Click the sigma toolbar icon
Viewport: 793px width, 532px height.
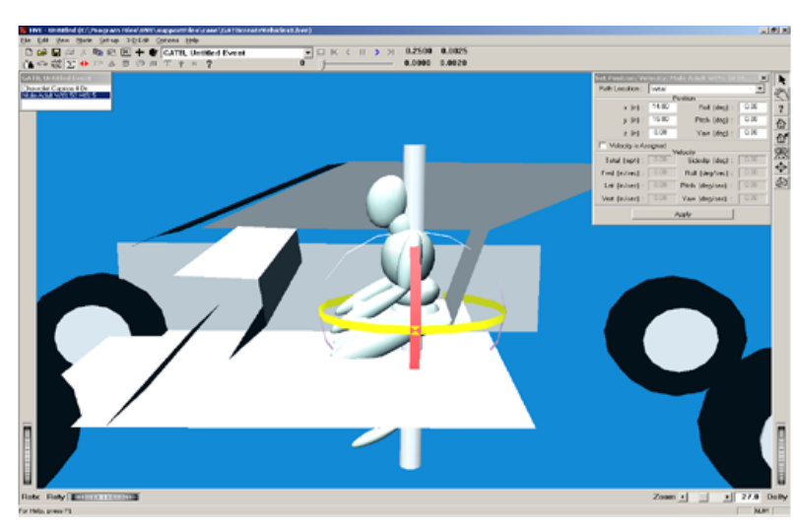(x=70, y=64)
